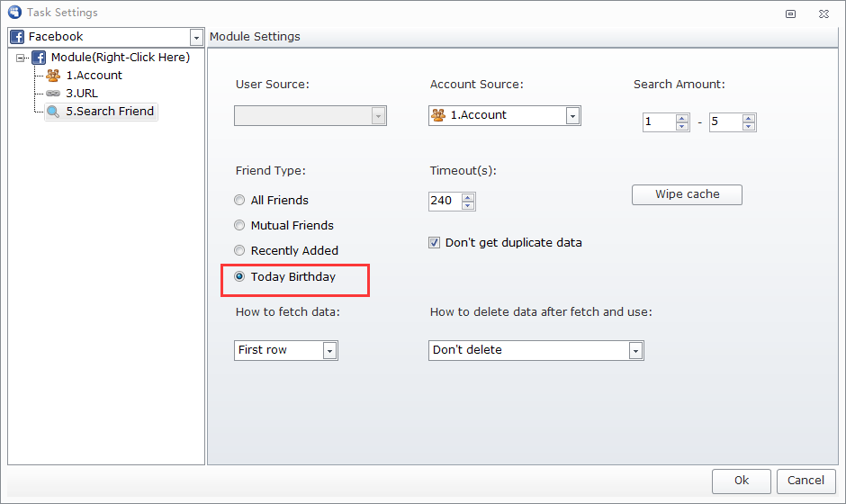Screen dimensions: 846x504
Task: Open the Don't delete dropdown
Action: (x=635, y=351)
